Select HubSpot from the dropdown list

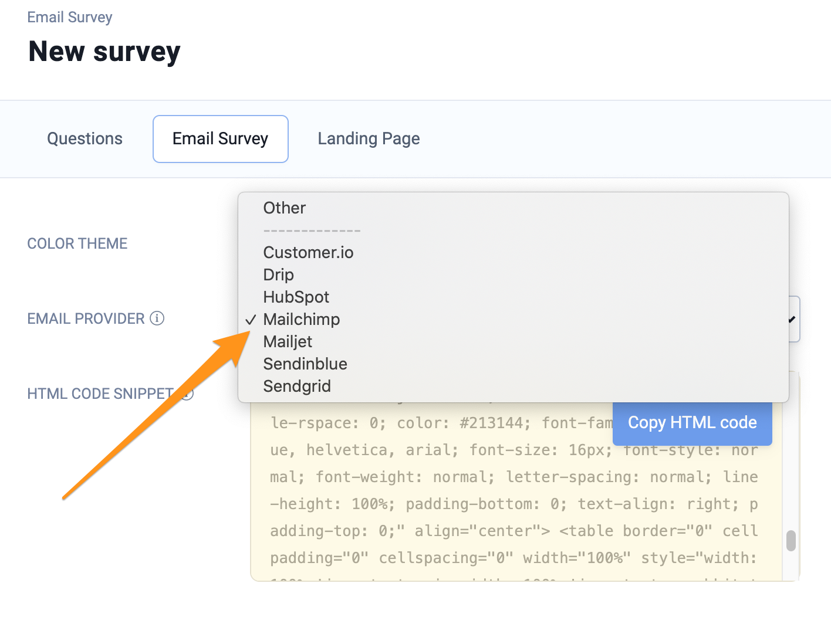pos(296,297)
